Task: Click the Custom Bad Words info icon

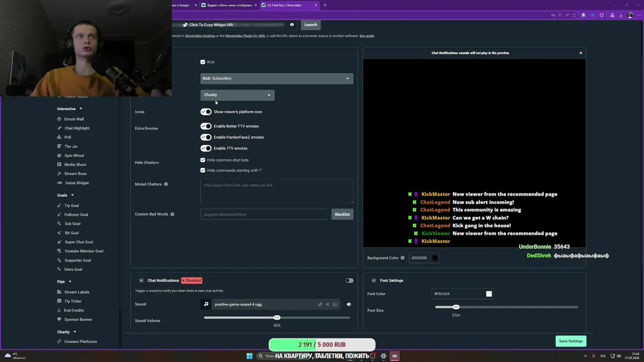Action: [x=172, y=214]
